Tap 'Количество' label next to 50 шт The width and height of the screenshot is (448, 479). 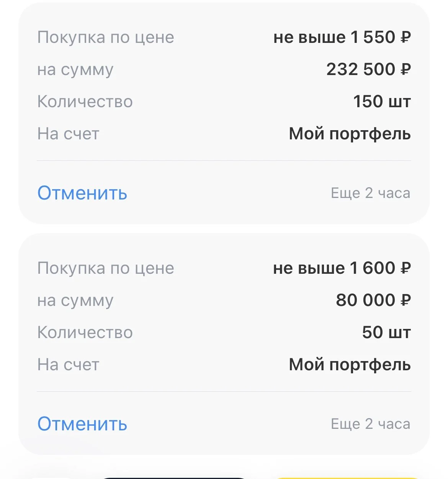[85, 333]
